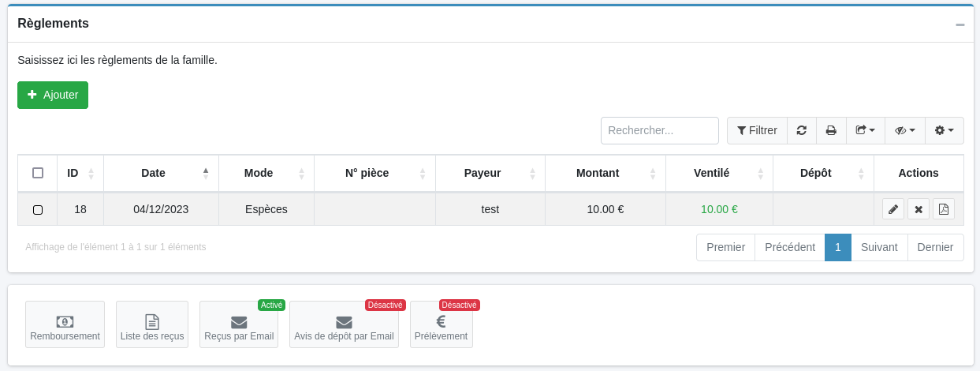Open the PDF receipt icon for payment 18
The height and width of the screenshot is (371, 980).
944,209
